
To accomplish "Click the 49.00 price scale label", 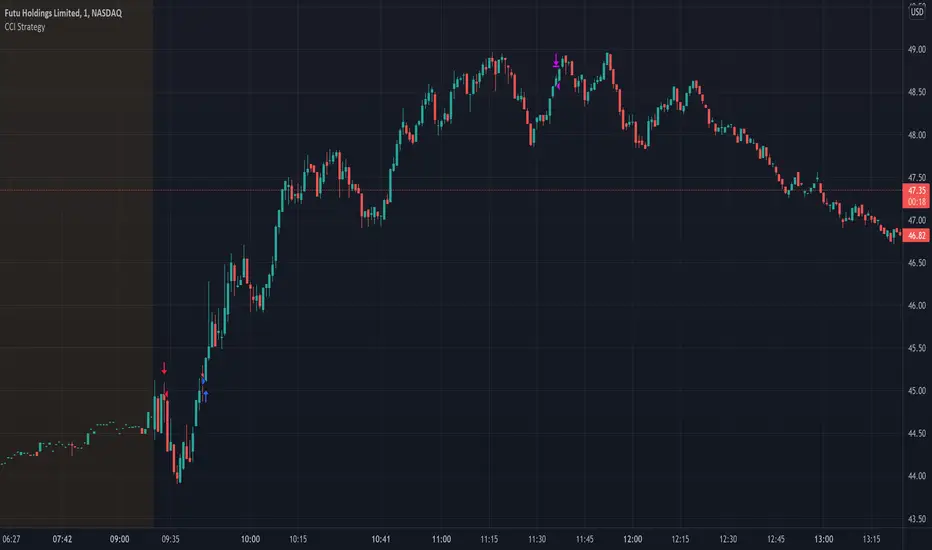I will click(x=915, y=49).
